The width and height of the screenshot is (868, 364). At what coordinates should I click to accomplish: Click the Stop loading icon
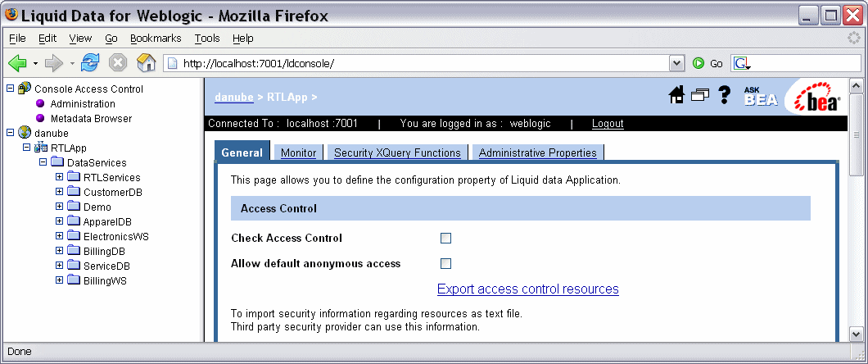pyautogui.click(x=118, y=62)
